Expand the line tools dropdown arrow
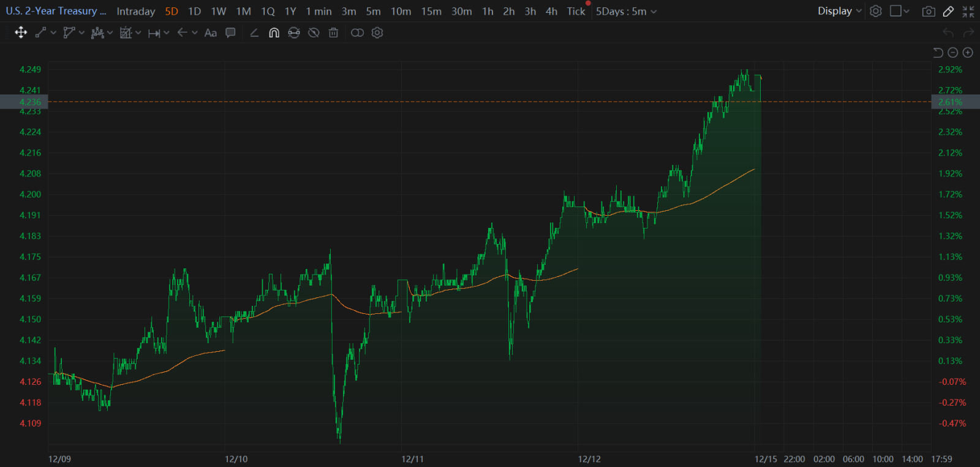The height and width of the screenshot is (467, 980). (x=53, y=32)
